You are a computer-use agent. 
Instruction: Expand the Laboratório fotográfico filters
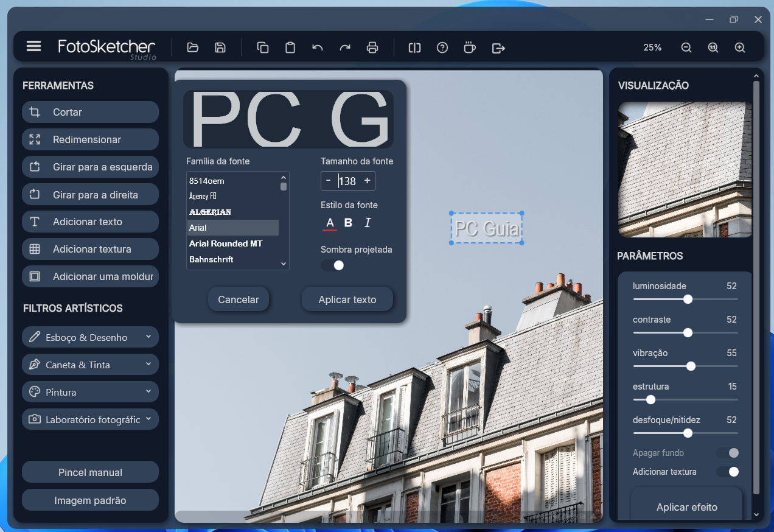(x=90, y=419)
